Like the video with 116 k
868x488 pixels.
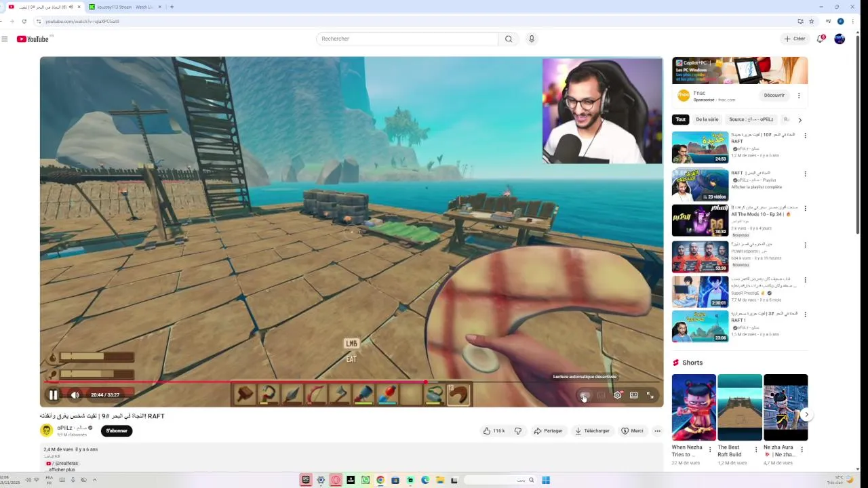point(494,431)
